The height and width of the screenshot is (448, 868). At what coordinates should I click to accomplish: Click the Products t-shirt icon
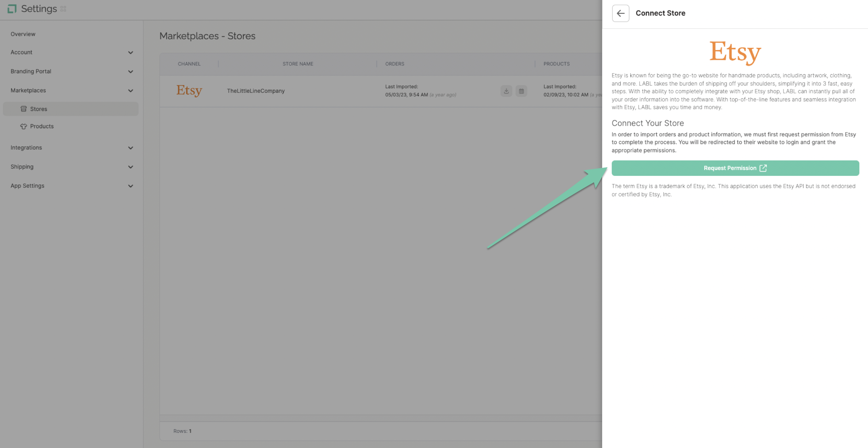24,126
